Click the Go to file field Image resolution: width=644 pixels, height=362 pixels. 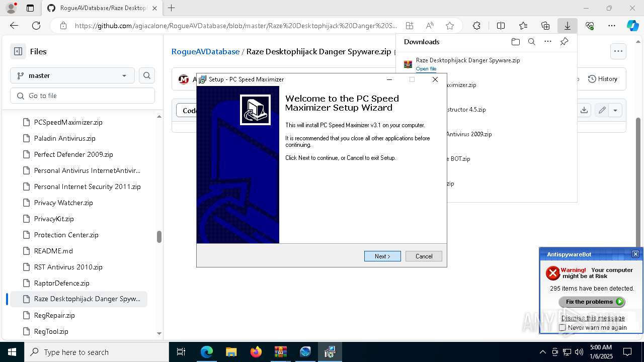(83, 96)
